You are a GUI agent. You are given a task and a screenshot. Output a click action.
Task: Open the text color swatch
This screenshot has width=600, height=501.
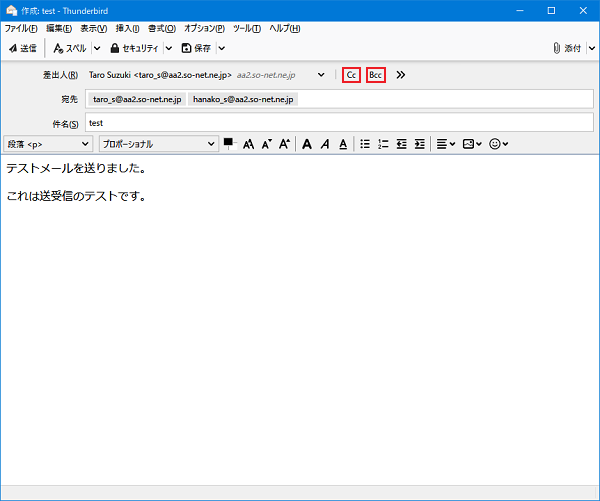229,142
